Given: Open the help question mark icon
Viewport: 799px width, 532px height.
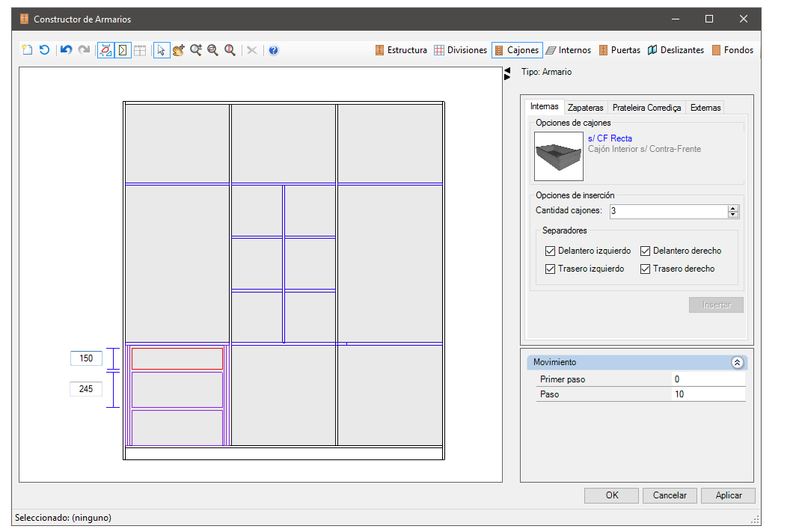Looking at the screenshot, I should tap(274, 50).
